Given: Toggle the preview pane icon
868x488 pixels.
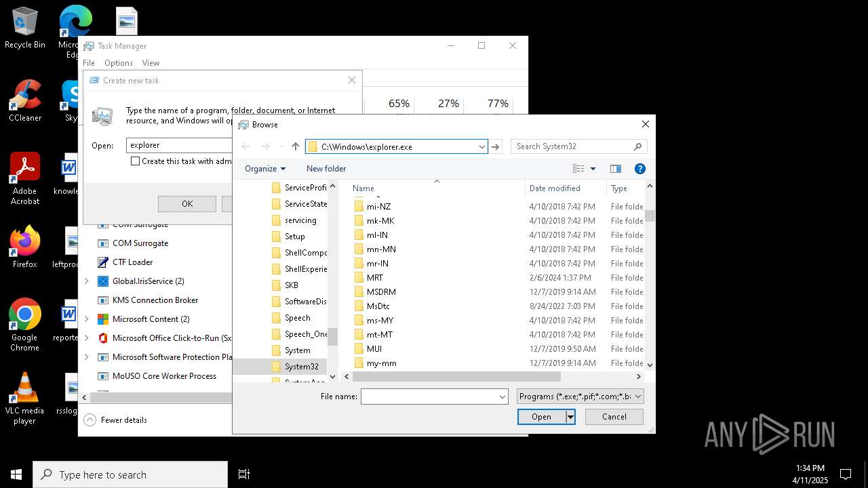Looking at the screenshot, I should pos(616,169).
